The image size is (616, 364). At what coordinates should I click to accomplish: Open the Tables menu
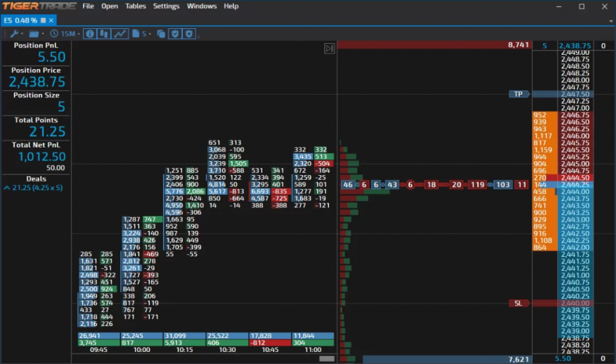[x=135, y=6]
